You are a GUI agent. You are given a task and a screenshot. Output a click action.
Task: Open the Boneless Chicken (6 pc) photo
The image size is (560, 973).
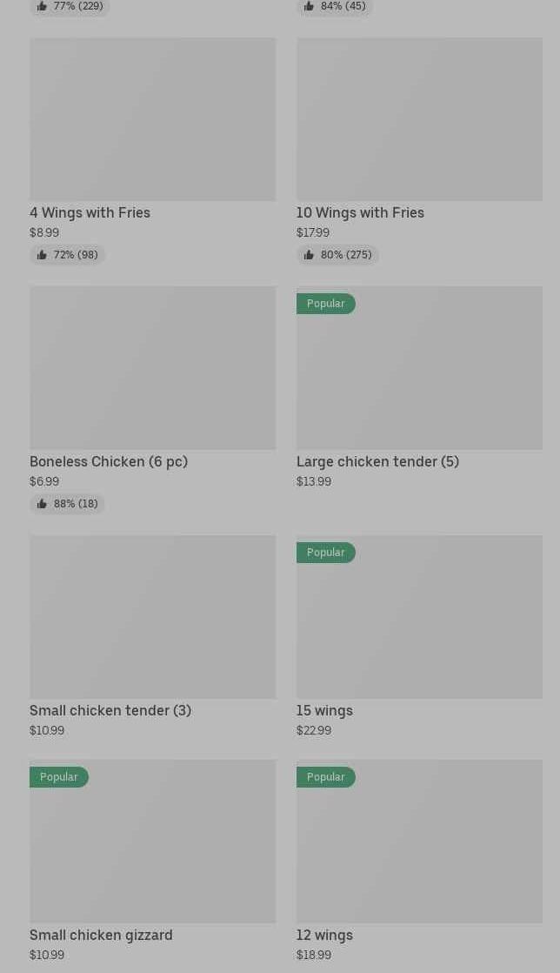[152, 368]
